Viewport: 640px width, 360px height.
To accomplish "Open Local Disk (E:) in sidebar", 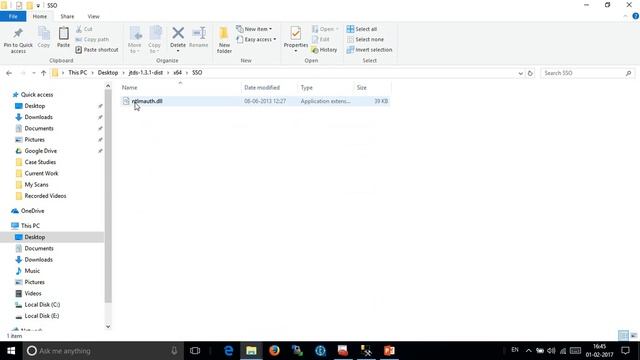I will click(42, 316).
